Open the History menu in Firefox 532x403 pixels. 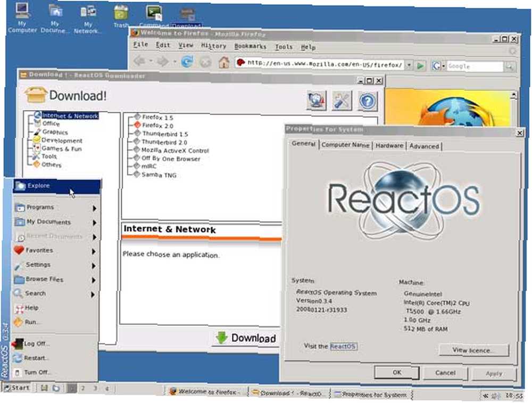(213, 45)
